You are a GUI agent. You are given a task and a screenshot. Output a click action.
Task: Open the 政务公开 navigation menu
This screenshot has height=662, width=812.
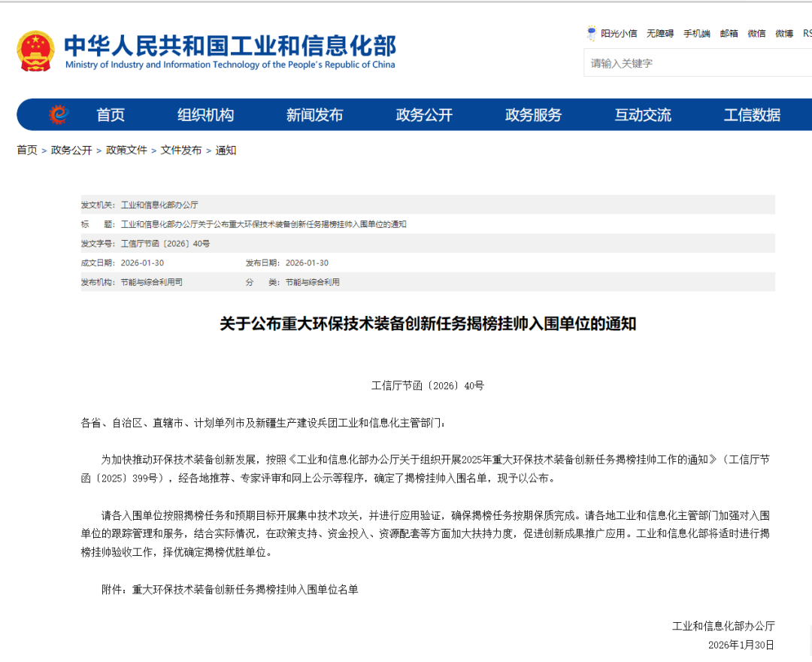tap(423, 114)
